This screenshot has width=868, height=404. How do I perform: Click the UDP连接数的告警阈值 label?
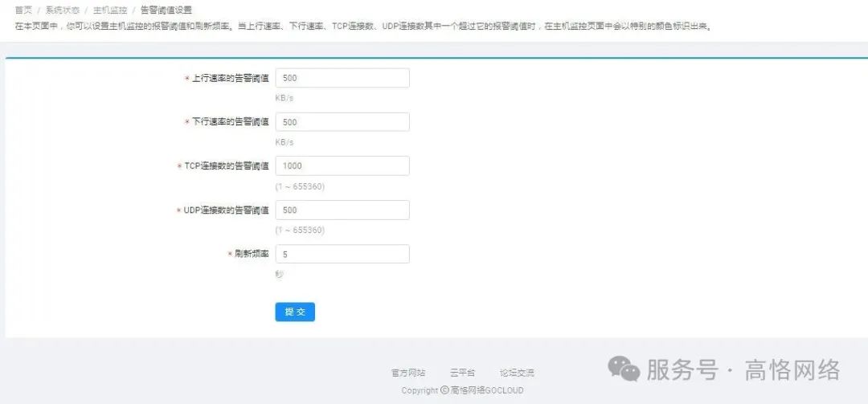226,210
